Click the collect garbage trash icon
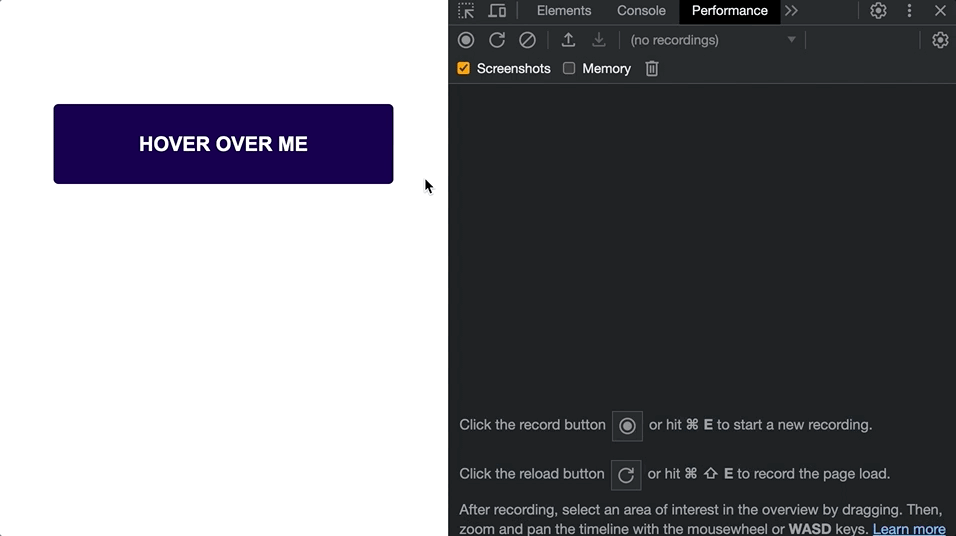This screenshot has height=536, width=956. tap(652, 68)
